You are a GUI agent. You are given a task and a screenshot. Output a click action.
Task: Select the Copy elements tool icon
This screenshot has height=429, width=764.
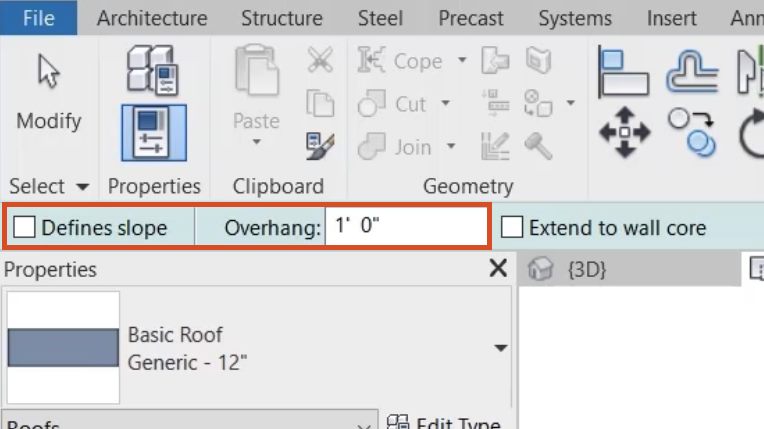tap(692, 133)
